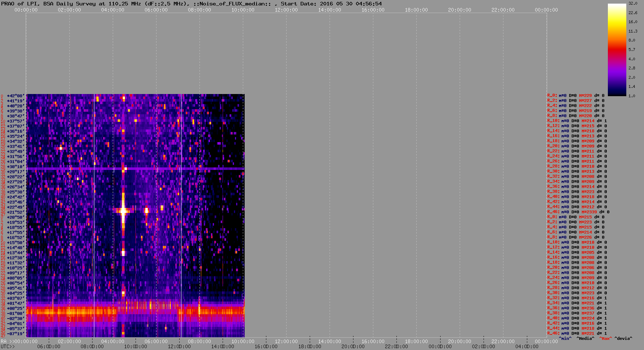The width and height of the screenshot is (644, 350).
Task: Click the R_38 row with M=237
Action: pyautogui.click(x=577, y=313)
